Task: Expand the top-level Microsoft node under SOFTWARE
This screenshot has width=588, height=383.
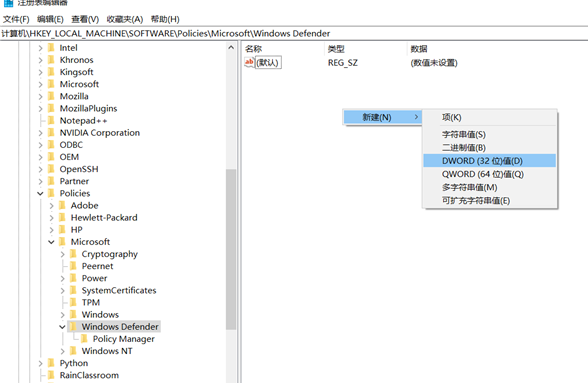Action: 40,84
